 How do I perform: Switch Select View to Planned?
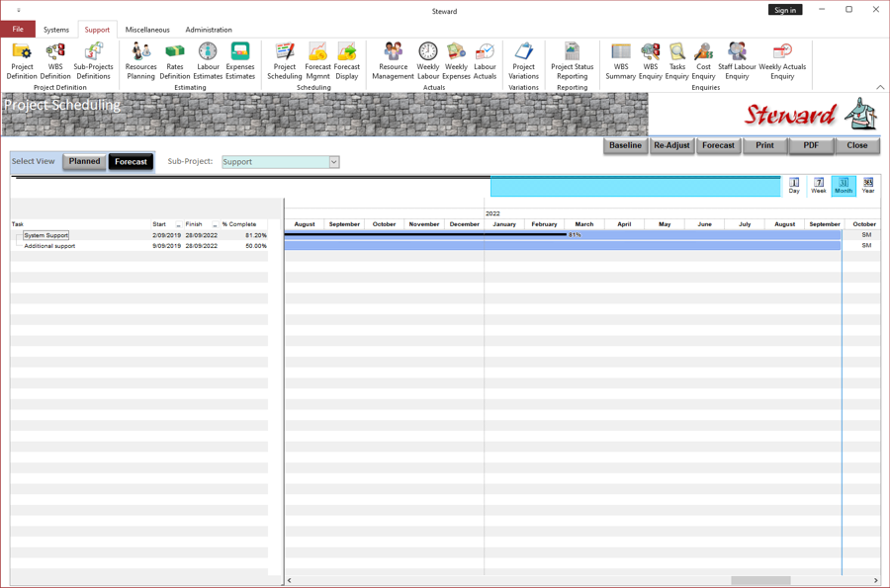[x=85, y=162]
